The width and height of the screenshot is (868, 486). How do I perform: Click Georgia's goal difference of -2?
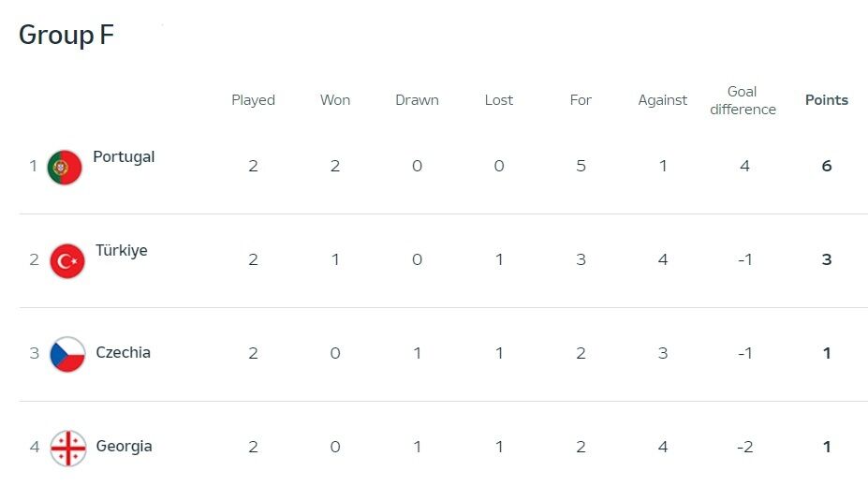click(744, 448)
